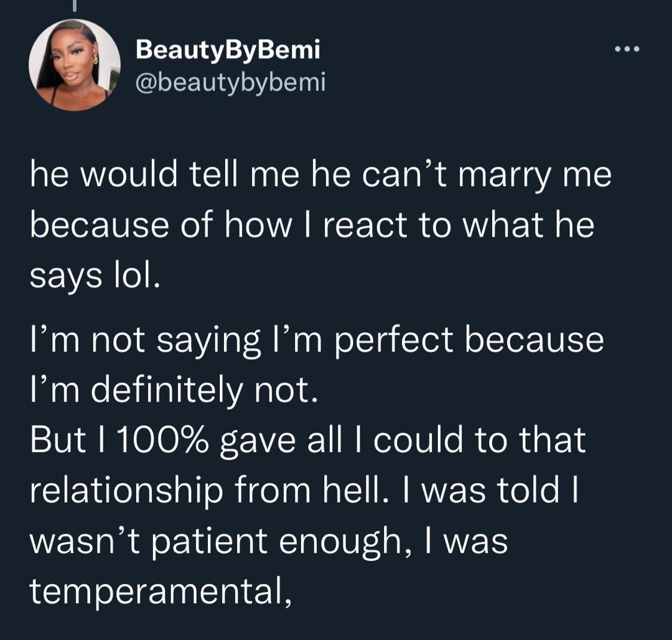Click the BeautyByBemi profile picture
Viewport: 672px width, 640px height.
click(75, 65)
